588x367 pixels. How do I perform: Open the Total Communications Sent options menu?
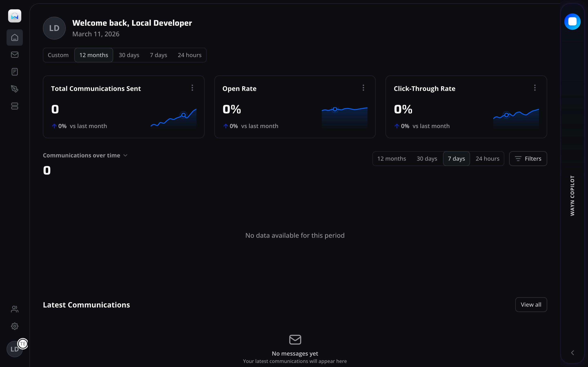pos(192,88)
